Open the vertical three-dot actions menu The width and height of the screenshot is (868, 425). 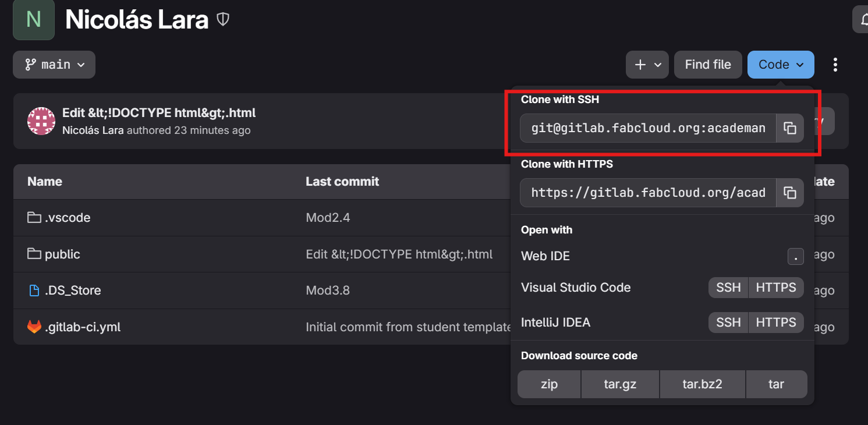tap(835, 65)
